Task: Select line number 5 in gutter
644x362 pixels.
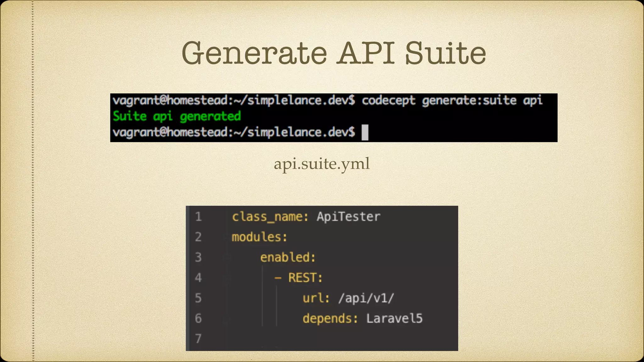Action: tap(198, 298)
